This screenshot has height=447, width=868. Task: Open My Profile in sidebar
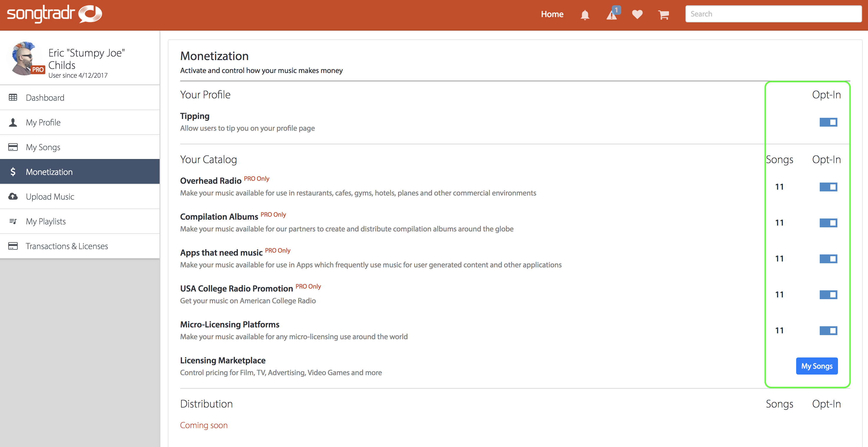coord(80,122)
